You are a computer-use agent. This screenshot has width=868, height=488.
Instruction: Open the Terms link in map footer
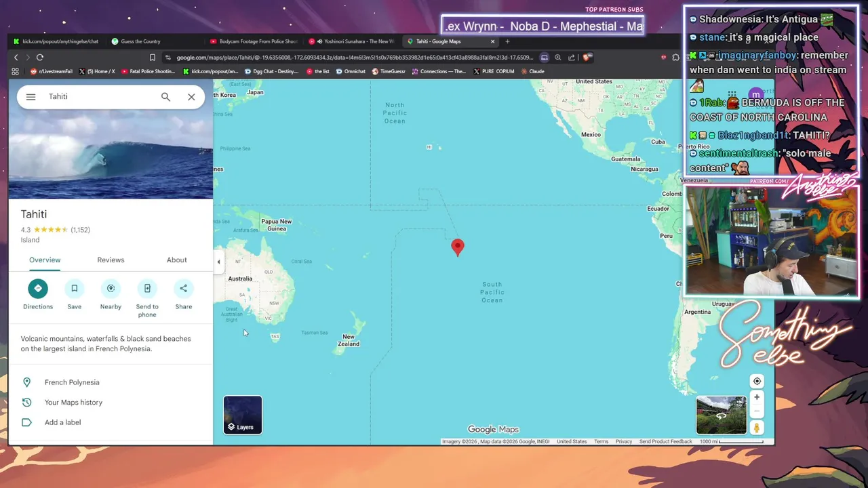pyautogui.click(x=601, y=442)
